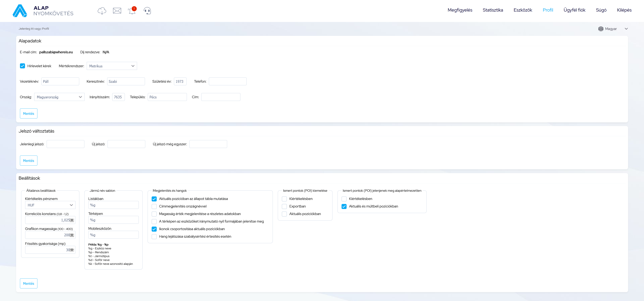Click the Alap Nyomkövetés logo
Screen dimensions: 644x301
point(43,11)
